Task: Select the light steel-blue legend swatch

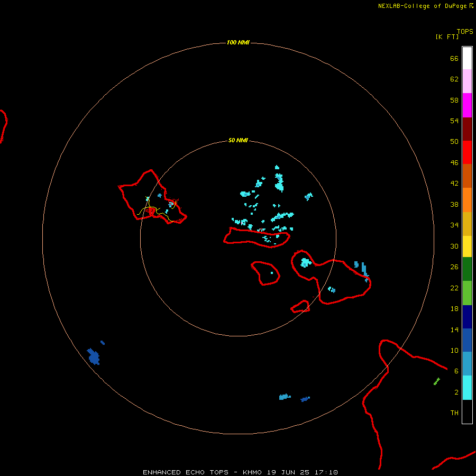Action: tap(467, 364)
